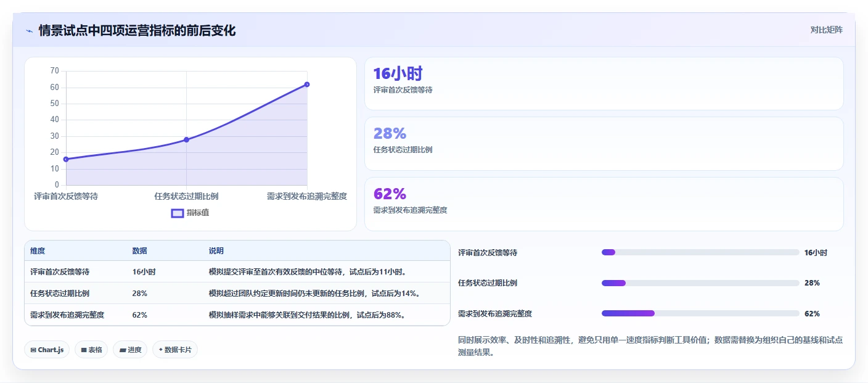
Task: Click the 70 tick on the chart y-axis
Action: click(x=54, y=71)
